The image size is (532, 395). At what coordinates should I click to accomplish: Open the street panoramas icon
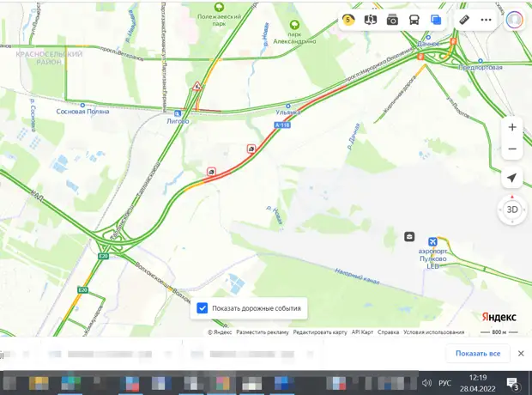tap(370, 20)
